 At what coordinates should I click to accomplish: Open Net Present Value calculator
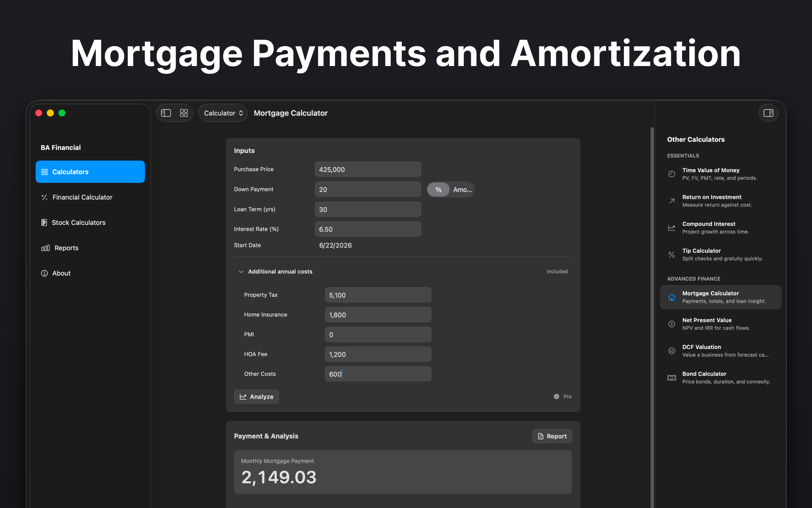(721, 324)
